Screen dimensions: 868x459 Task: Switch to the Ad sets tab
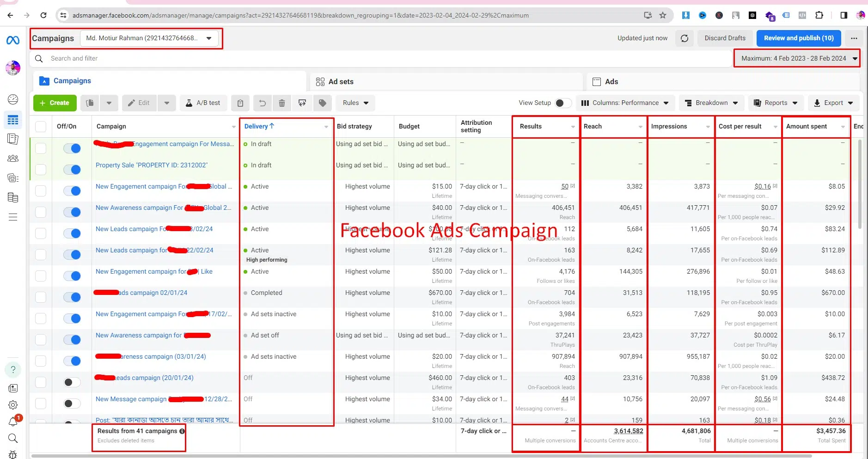point(341,82)
